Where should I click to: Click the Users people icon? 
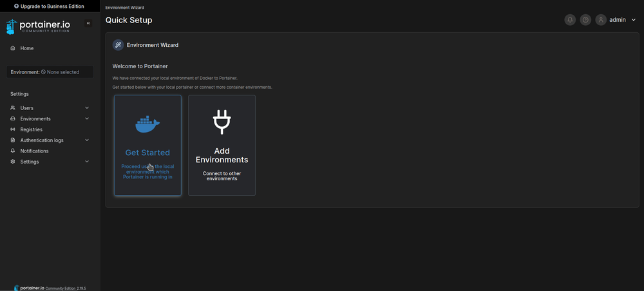click(x=13, y=108)
